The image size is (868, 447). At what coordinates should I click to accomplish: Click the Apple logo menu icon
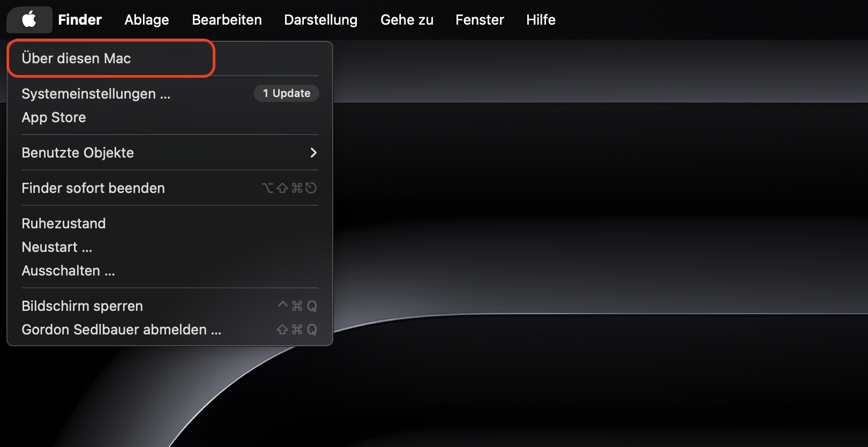(29, 20)
